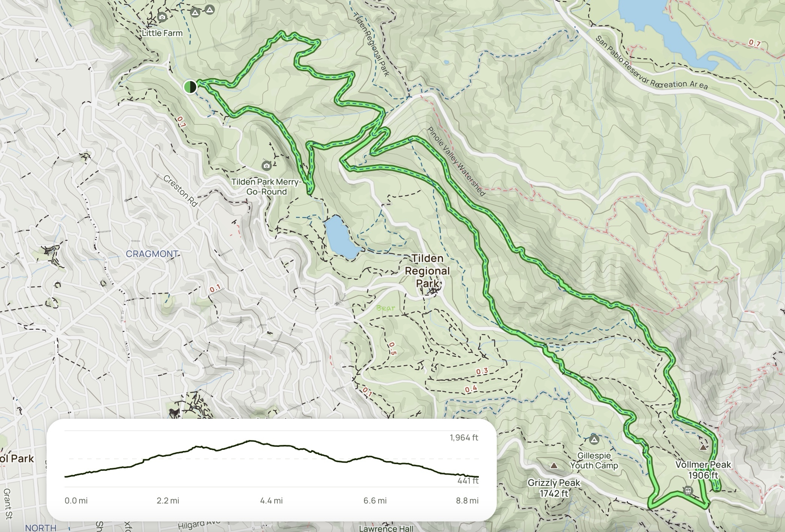Select the Little Farm map label
The image size is (785, 532).
click(163, 33)
